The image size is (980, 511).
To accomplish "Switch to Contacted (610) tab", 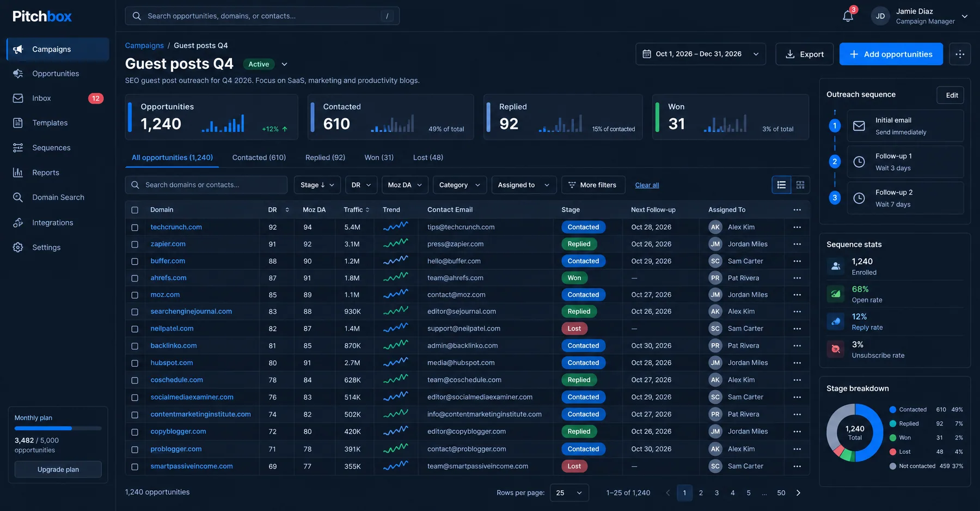I will pos(259,157).
